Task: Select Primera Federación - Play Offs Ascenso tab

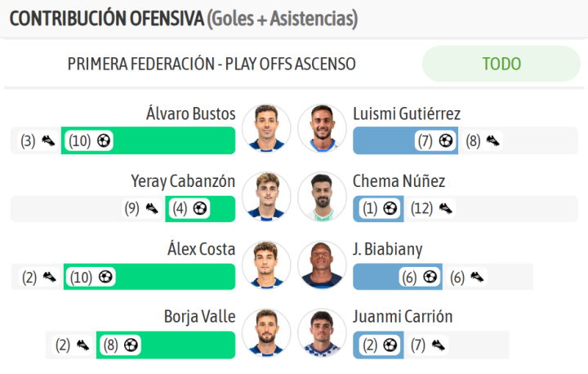Action: tap(212, 64)
